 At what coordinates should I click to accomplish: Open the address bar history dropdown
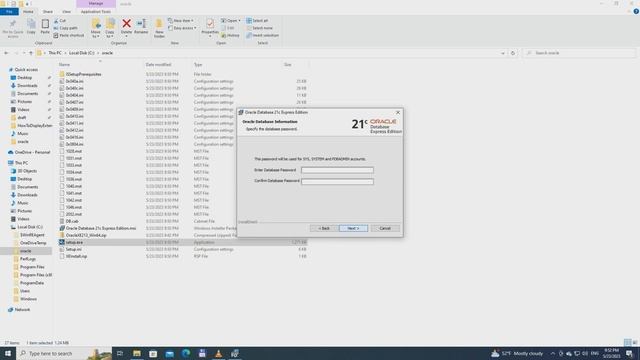click(x=503, y=53)
